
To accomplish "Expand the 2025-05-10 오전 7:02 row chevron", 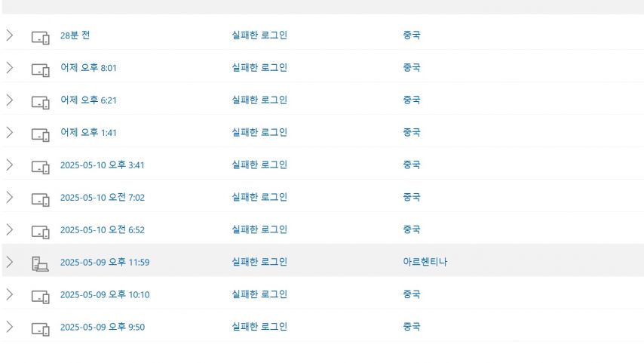I will pyautogui.click(x=10, y=197).
